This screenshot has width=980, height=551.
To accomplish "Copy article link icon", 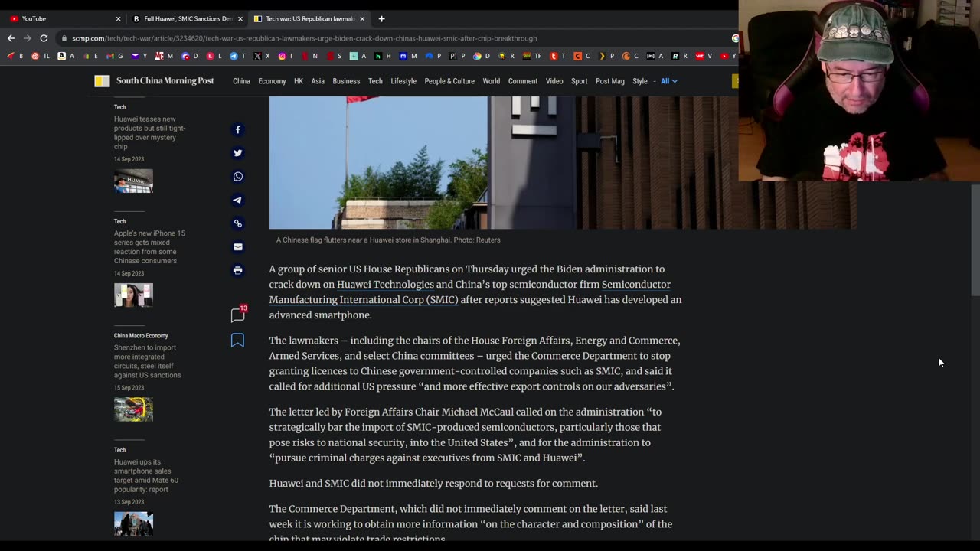I will (x=237, y=223).
